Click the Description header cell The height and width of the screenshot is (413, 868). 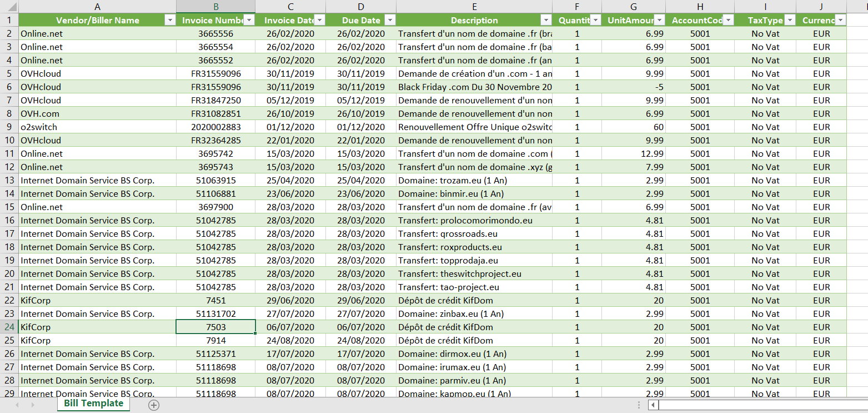474,20
